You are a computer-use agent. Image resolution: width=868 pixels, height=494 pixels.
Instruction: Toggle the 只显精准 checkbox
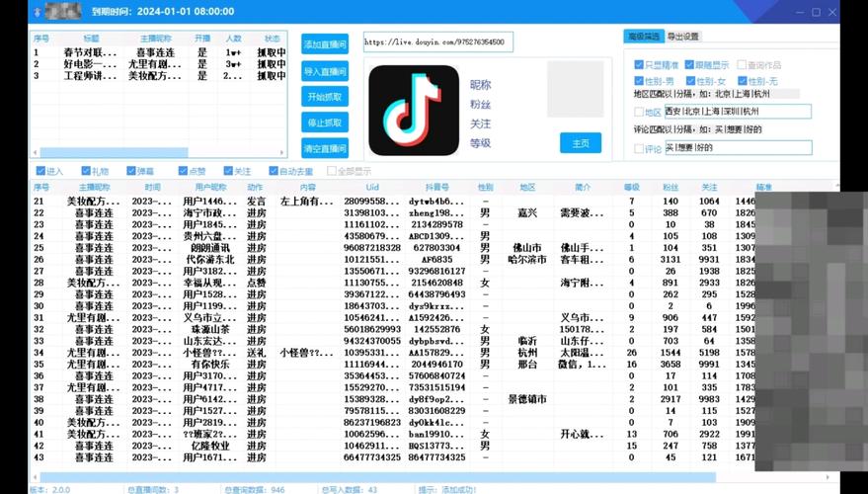(x=639, y=65)
